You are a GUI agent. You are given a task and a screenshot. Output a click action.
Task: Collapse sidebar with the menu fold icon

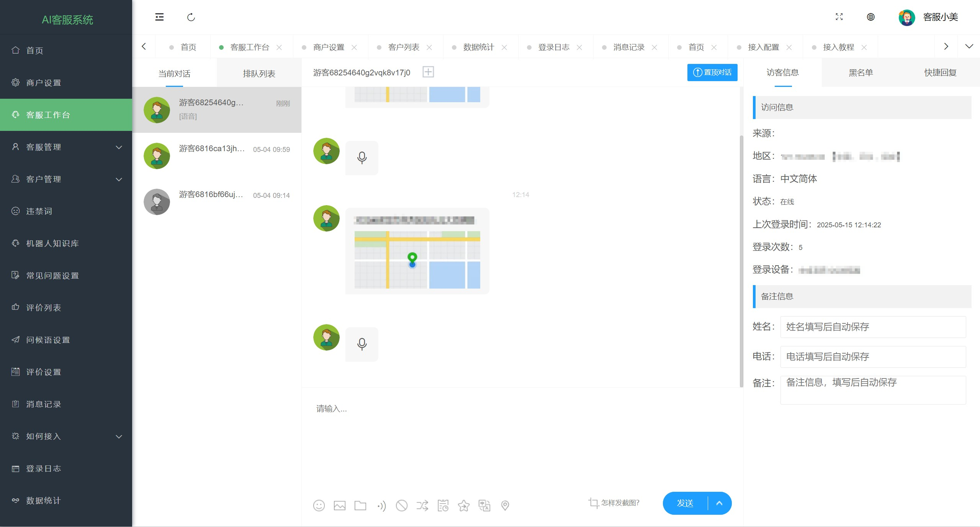(x=159, y=17)
